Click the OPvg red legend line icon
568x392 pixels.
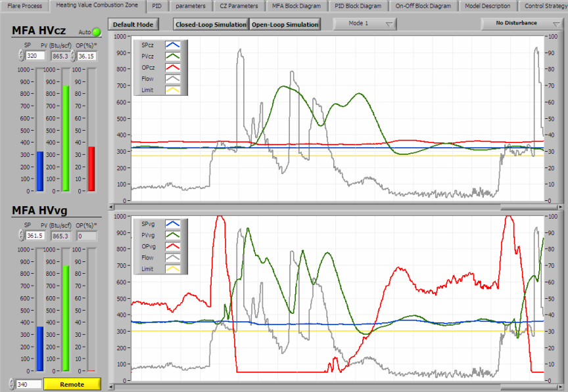click(173, 246)
